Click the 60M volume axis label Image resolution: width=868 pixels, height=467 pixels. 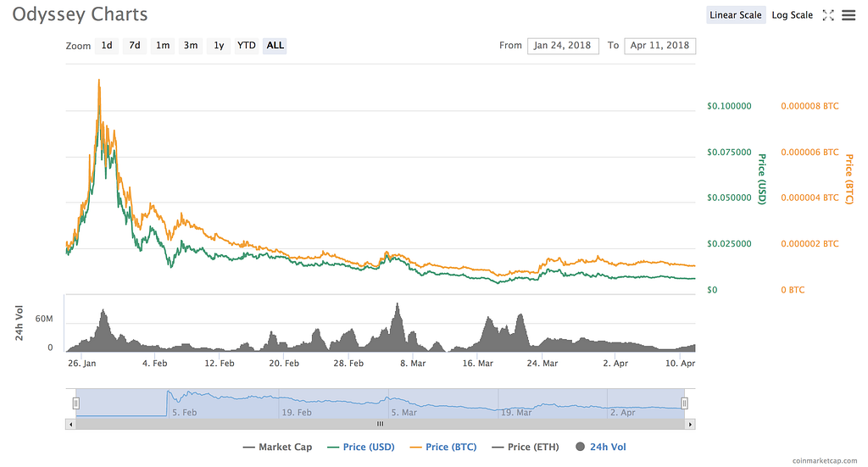(44, 319)
